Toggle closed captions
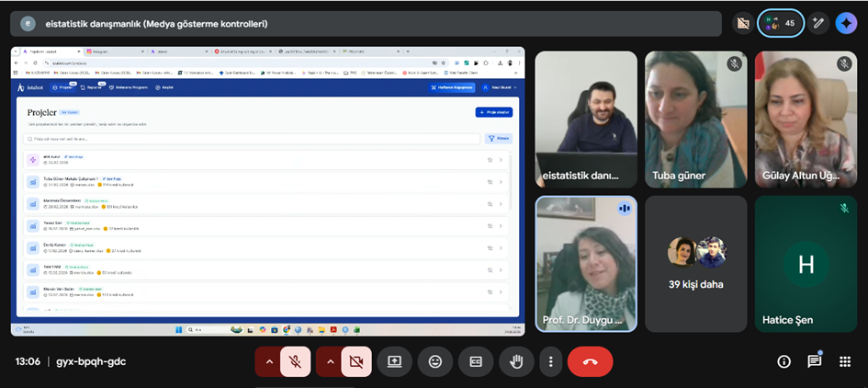The width and height of the screenshot is (868, 388). tap(476, 361)
